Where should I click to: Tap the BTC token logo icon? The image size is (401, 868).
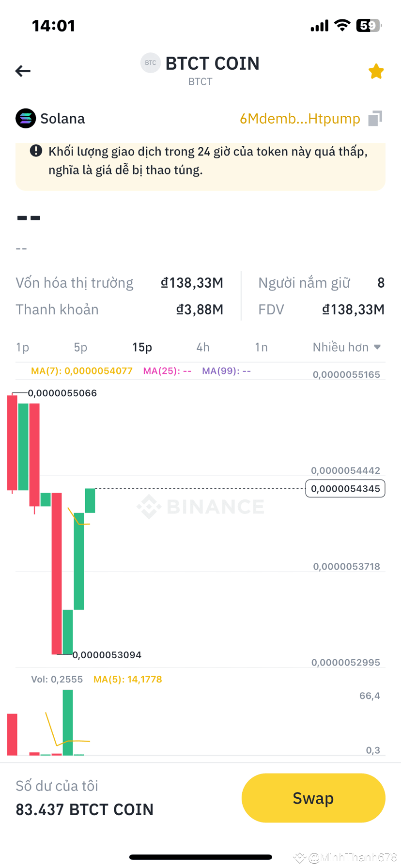point(150,62)
